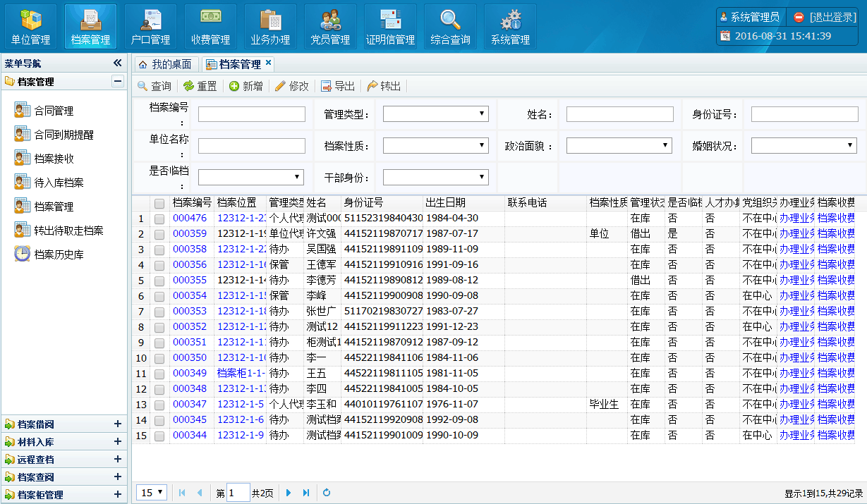Screen dimensions: 867x504
Task: Open the 党员管理 module icon
Action: (330, 27)
